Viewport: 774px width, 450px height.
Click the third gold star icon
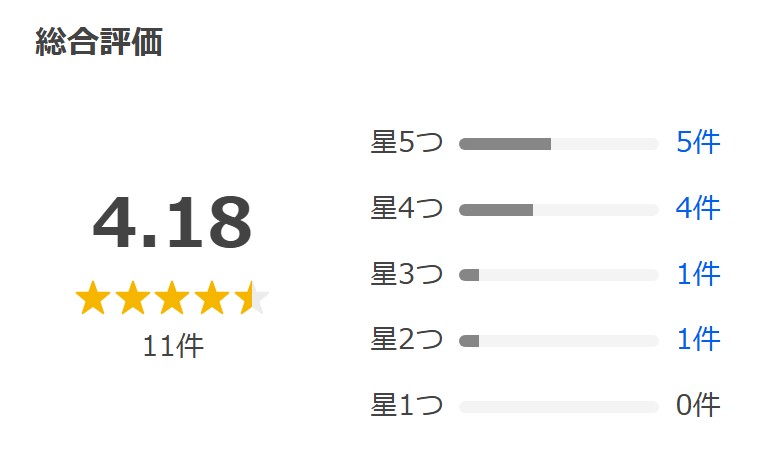pos(172,298)
